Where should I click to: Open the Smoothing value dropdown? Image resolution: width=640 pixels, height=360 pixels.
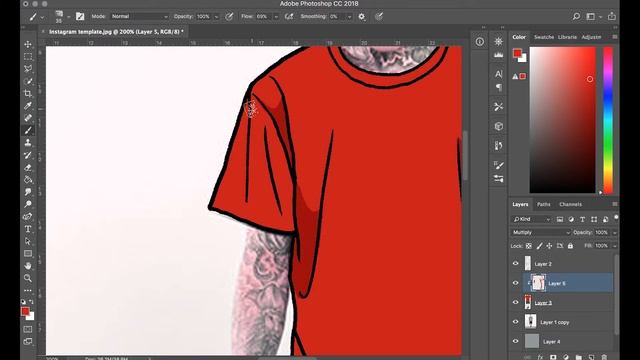click(349, 17)
